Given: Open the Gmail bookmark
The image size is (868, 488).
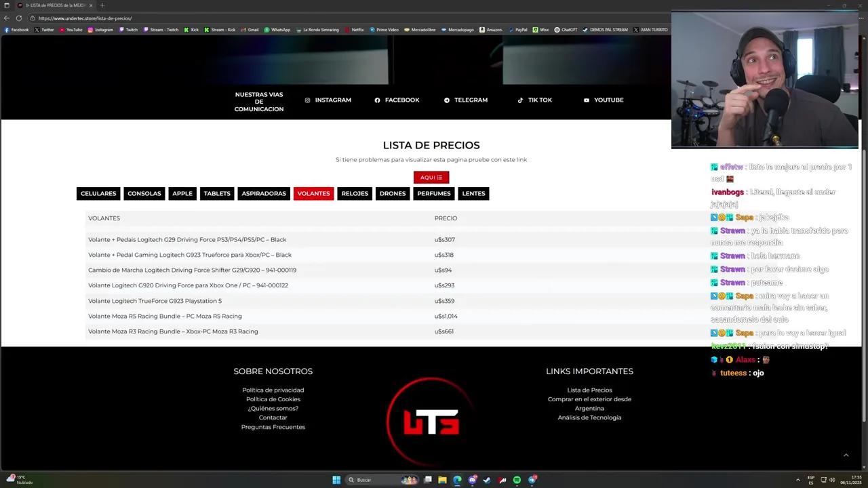Looking at the screenshot, I should coord(250,30).
